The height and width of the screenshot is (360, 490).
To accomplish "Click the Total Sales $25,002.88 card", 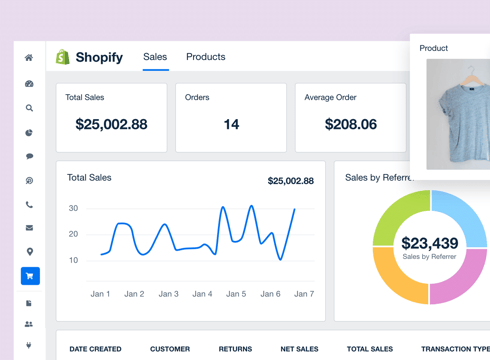I will [x=111, y=118].
